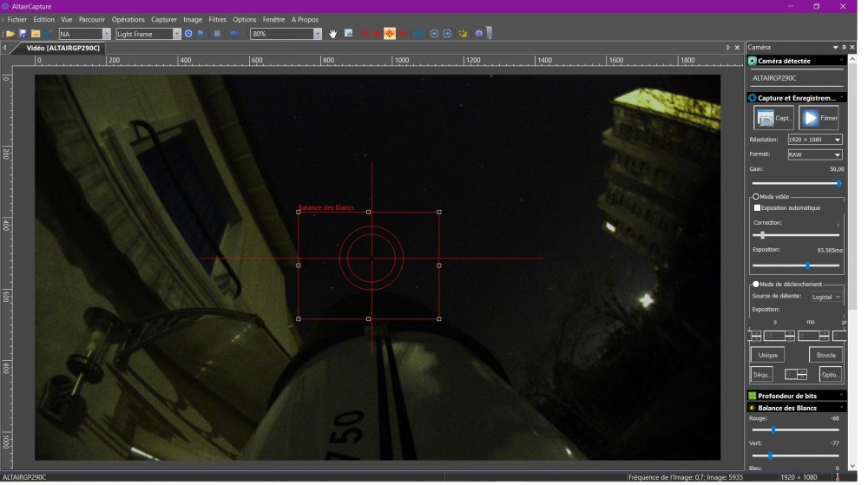This screenshot has width=868, height=485.
Task: Open the 80% zoom level dropdown
Action: 317,35
